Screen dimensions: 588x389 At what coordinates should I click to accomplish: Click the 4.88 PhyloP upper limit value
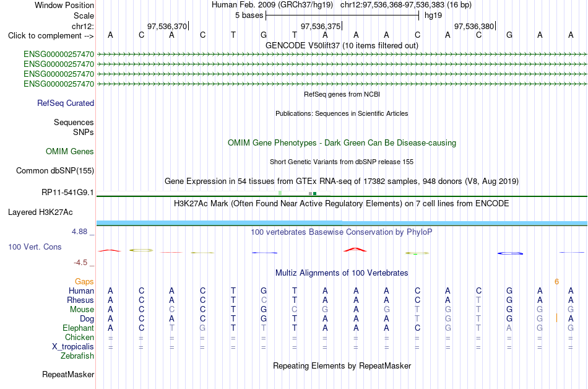point(79,232)
